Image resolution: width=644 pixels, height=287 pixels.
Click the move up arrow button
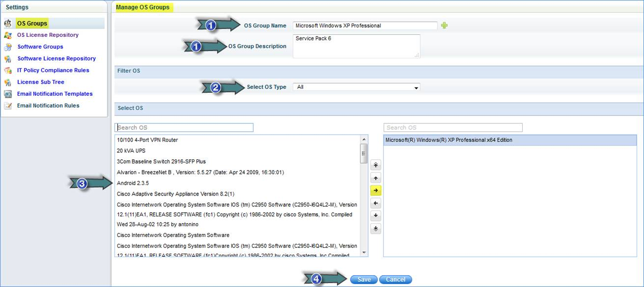point(376,178)
